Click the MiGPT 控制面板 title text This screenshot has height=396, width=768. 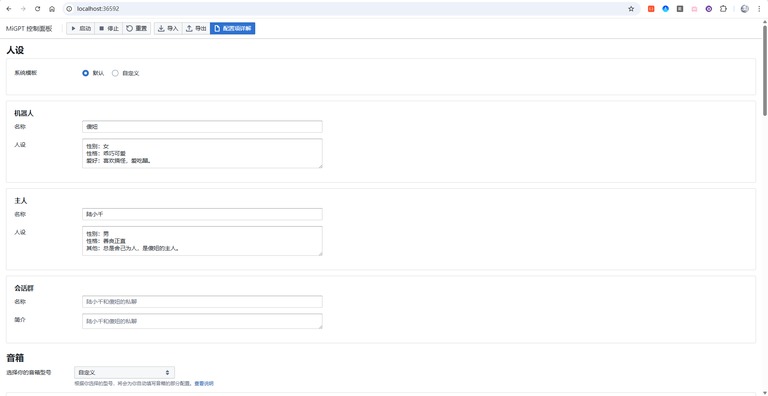[x=29, y=28]
